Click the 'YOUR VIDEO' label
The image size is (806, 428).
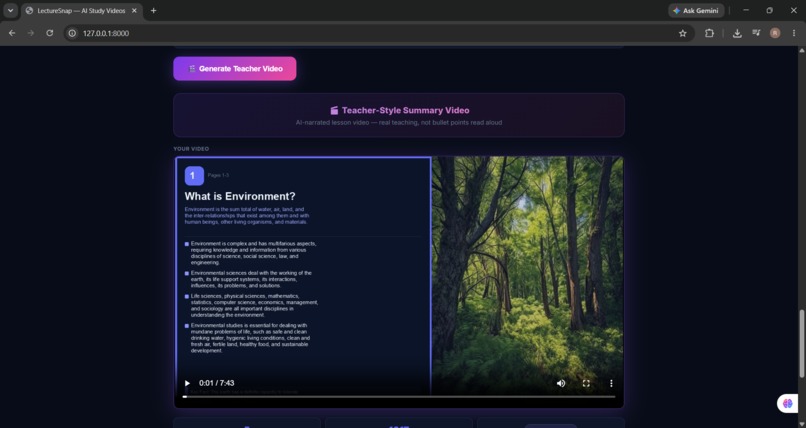pyautogui.click(x=191, y=149)
